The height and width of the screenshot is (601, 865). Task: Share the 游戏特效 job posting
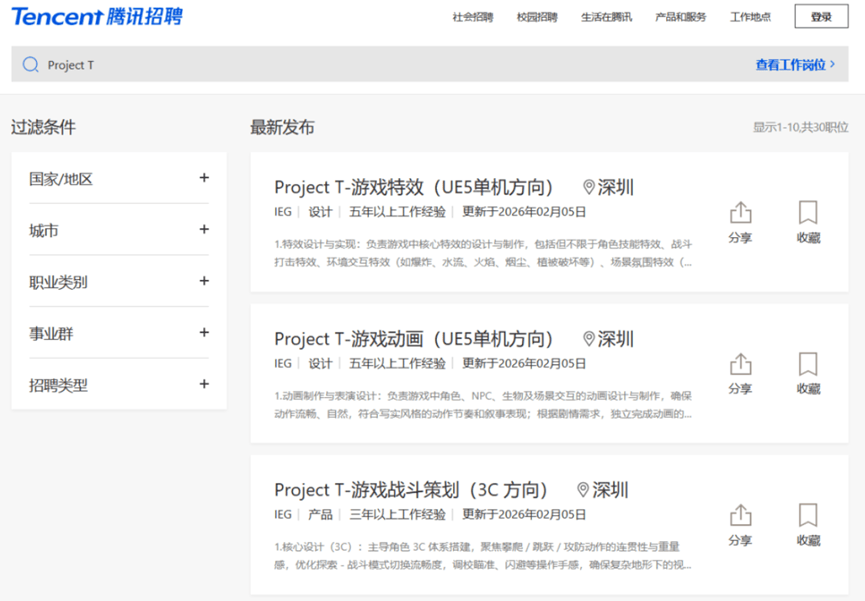pos(740,222)
